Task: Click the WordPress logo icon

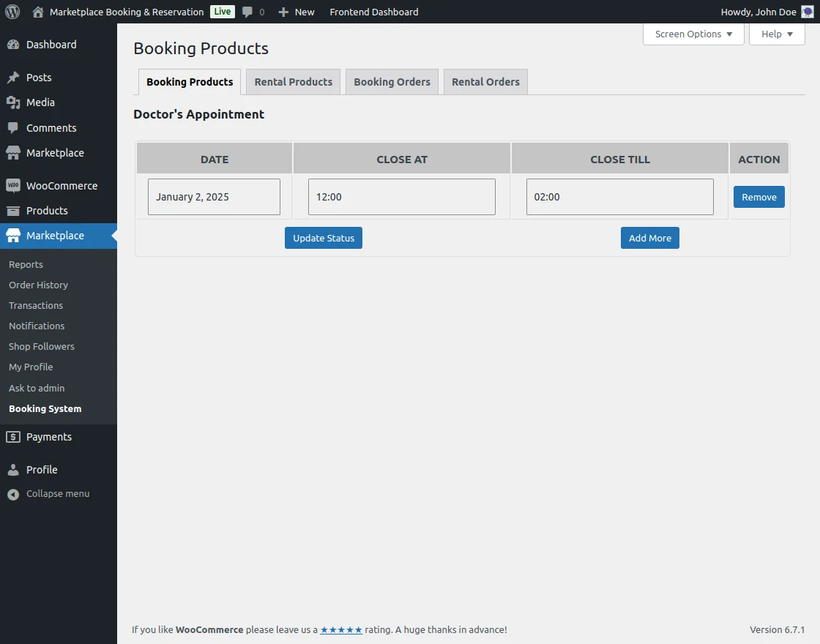Action: [x=12, y=12]
